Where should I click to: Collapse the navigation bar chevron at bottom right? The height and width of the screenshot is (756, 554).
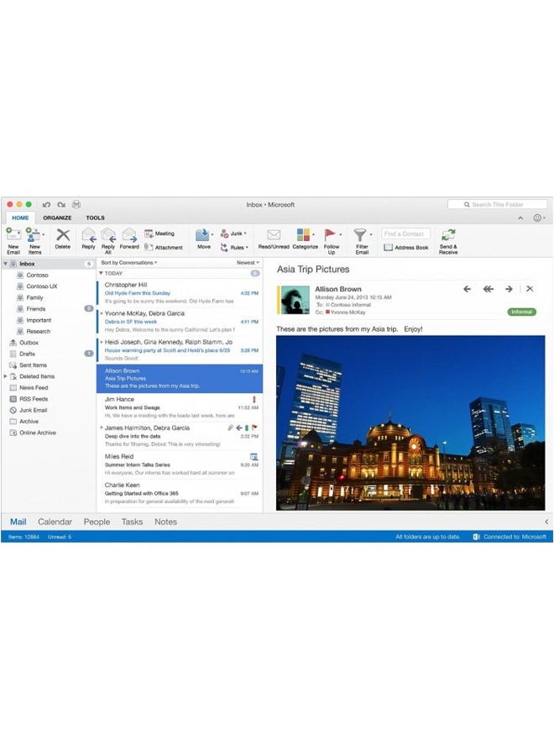[x=546, y=522]
